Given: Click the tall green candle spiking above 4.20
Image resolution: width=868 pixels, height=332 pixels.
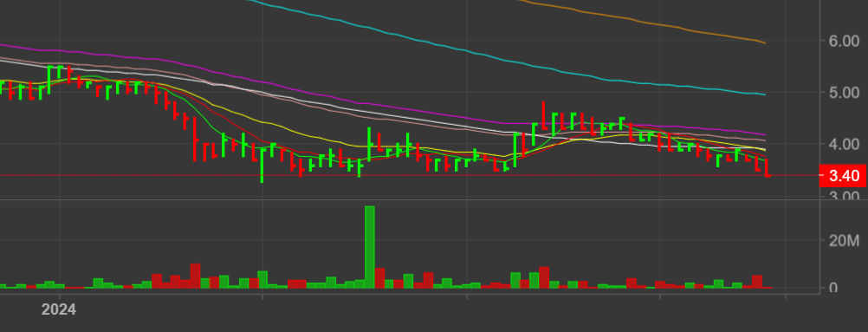Looking at the screenshot, I should [369, 144].
